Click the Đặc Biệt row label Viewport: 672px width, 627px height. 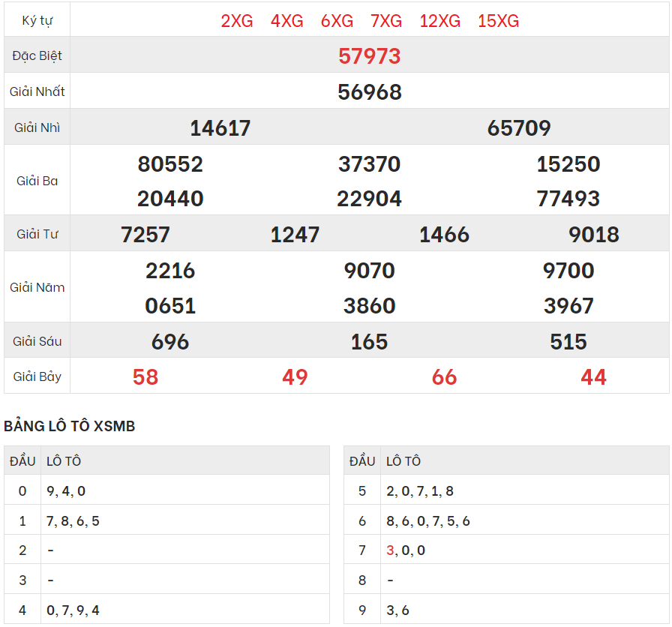click(x=37, y=55)
